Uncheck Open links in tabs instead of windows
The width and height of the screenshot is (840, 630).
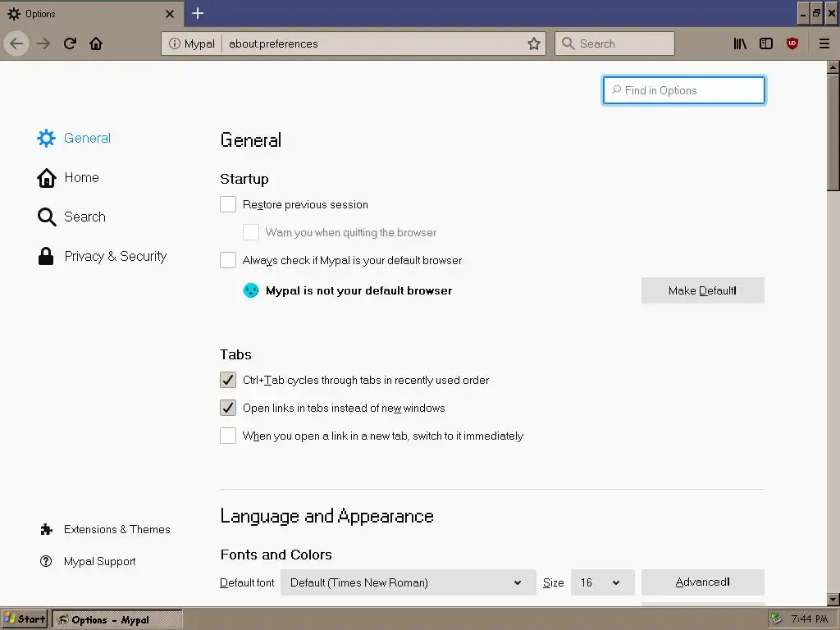228,408
